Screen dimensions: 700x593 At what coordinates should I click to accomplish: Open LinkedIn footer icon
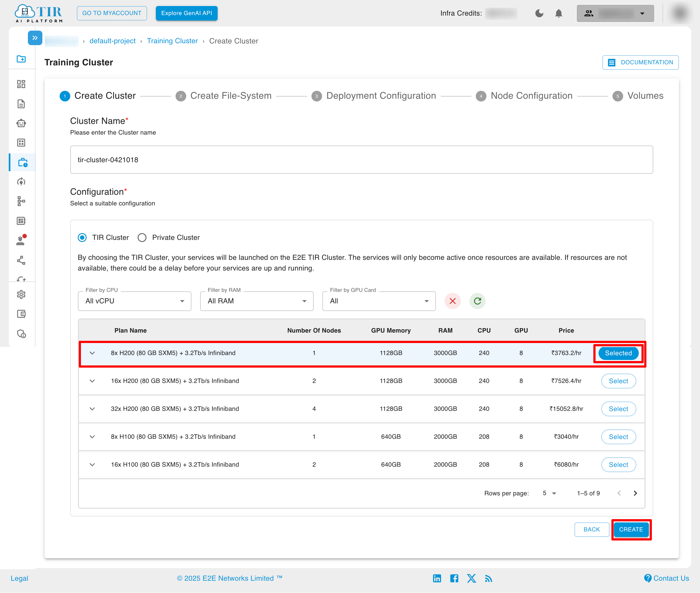[x=437, y=578]
